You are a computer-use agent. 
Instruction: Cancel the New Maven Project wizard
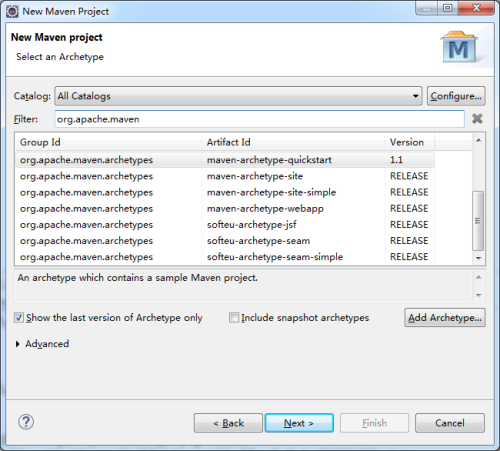tap(450, 423)
